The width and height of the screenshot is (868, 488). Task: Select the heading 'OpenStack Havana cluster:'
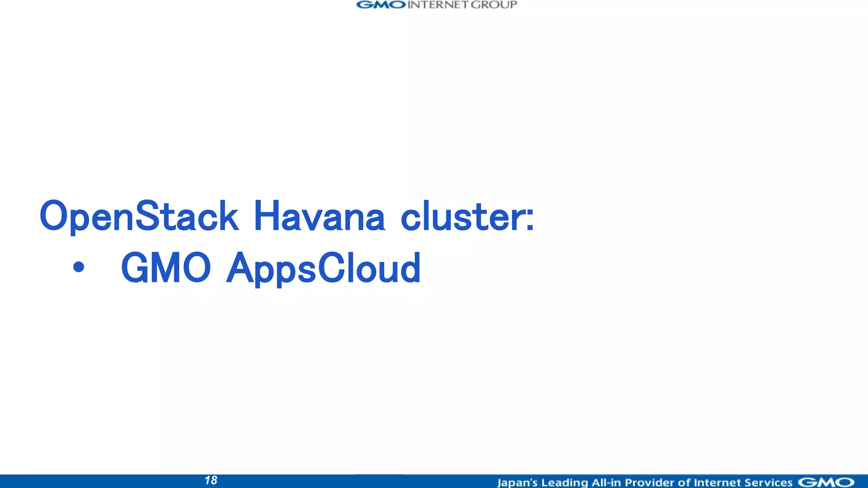tap(287, 216)
